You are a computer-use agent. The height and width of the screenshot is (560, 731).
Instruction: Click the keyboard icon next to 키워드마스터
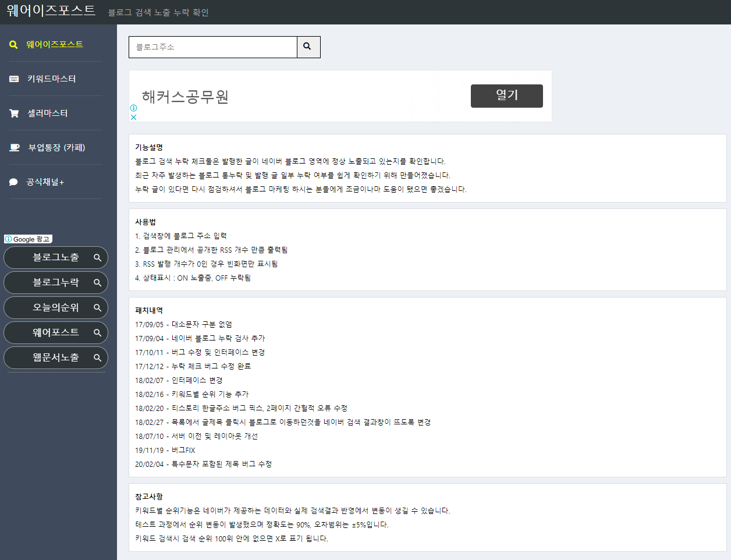tap(14, 79)
